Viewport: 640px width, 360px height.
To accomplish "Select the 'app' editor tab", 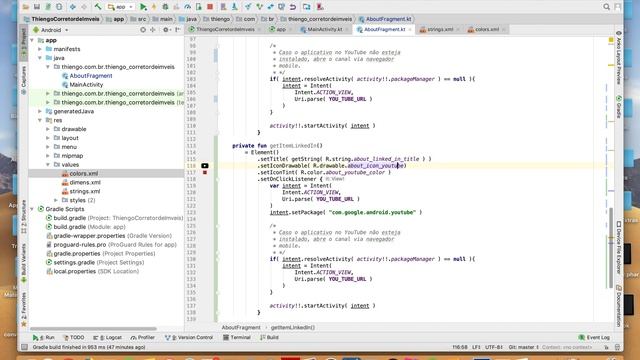I will (281, 29).
